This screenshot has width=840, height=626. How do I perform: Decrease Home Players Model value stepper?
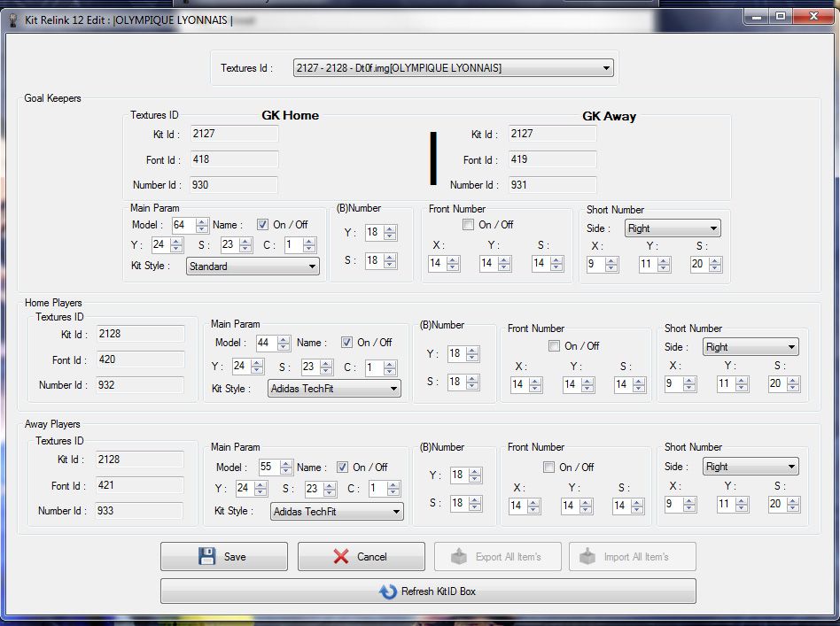[x=284, y=346]
